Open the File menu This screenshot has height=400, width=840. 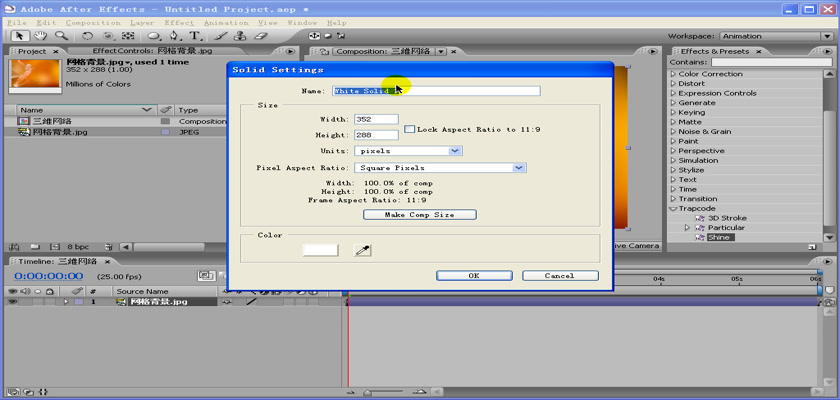pyautogui.click(x=17, y=23)
